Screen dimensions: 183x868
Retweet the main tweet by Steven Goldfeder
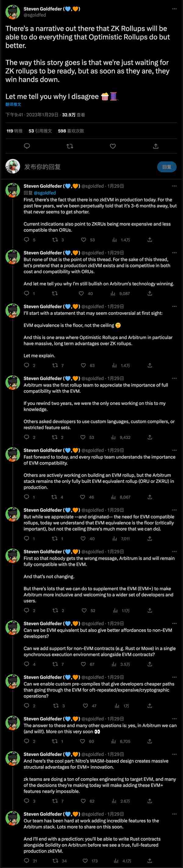70,146
